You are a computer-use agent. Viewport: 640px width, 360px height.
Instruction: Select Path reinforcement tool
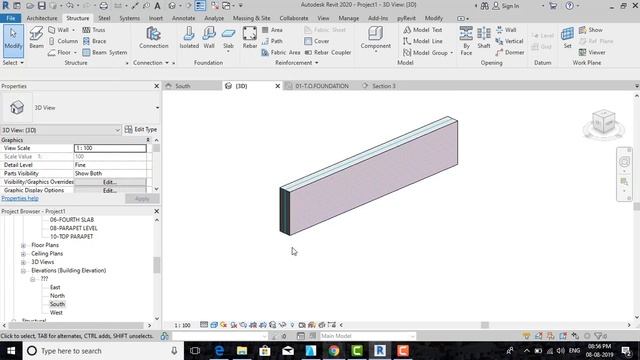click(272, 41)
